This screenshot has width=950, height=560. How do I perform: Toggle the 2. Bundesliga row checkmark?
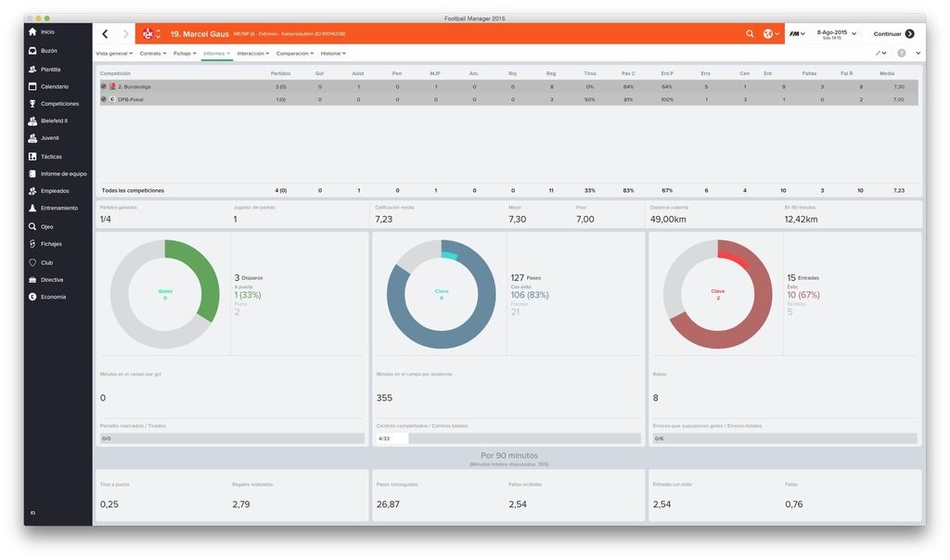tap(104, 86)
